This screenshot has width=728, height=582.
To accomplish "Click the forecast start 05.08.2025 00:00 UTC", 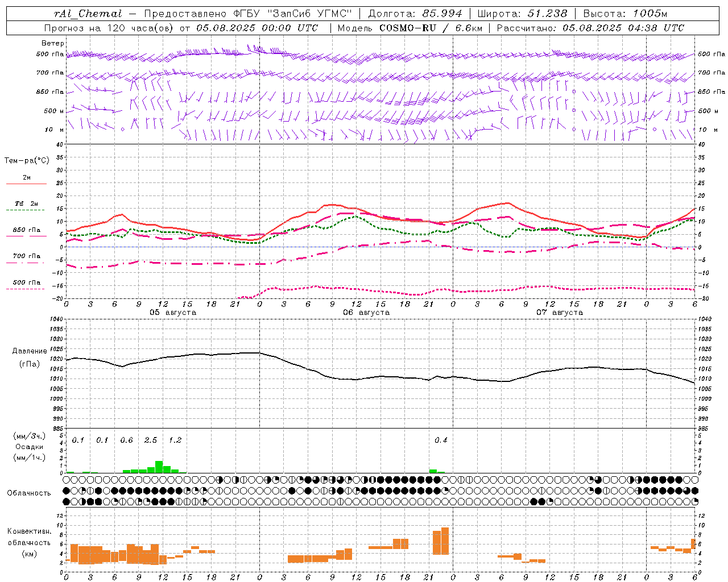I will click(x=257, y=28).
